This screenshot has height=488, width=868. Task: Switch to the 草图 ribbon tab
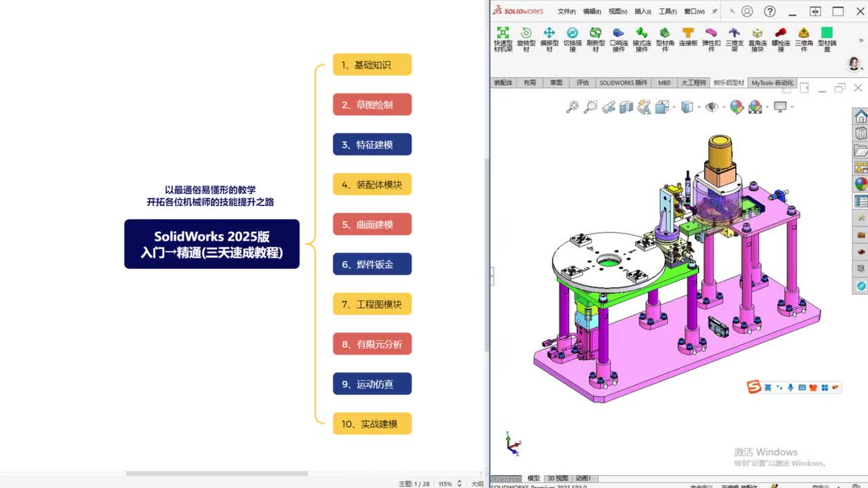(556, 83)
